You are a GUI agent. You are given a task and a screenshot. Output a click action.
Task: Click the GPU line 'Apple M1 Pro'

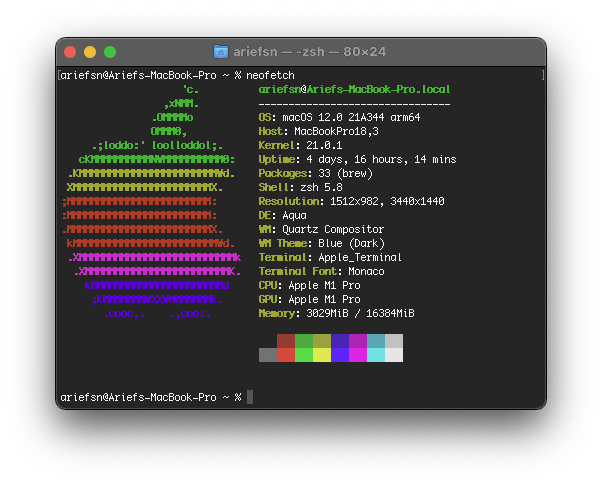[x=324, y=299]
